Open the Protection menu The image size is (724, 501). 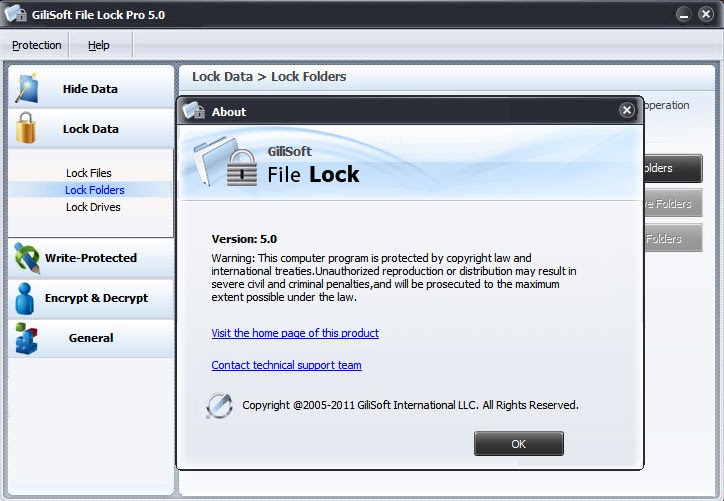36,45
